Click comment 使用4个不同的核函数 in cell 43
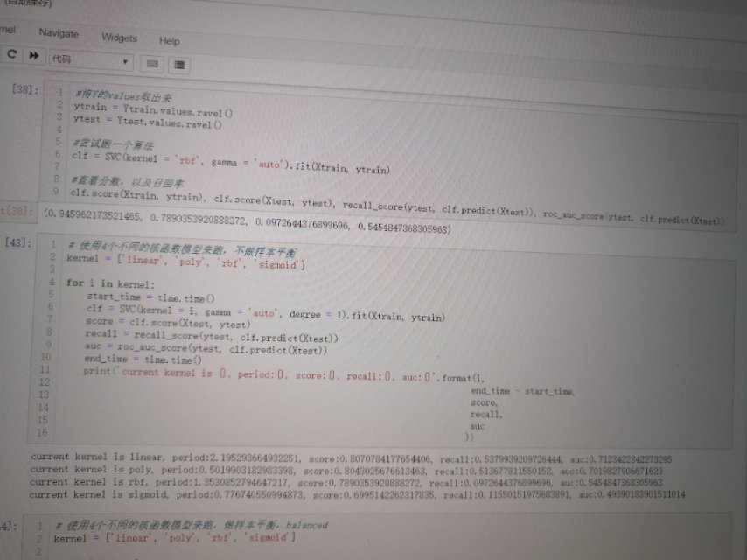Screen dimensions: 747x560 182,248
